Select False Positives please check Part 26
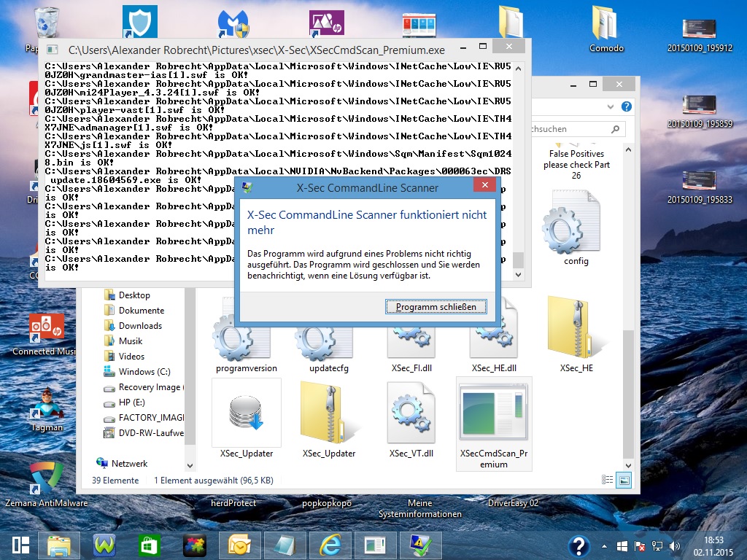747x560 pixels. click(576, 164)
